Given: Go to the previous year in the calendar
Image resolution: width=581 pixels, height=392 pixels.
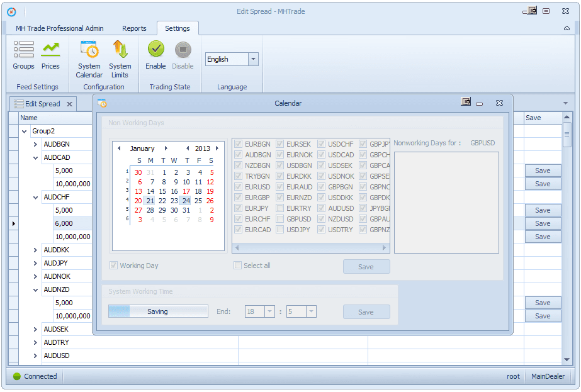Looking at the screenshot, I should click(188, 148).
